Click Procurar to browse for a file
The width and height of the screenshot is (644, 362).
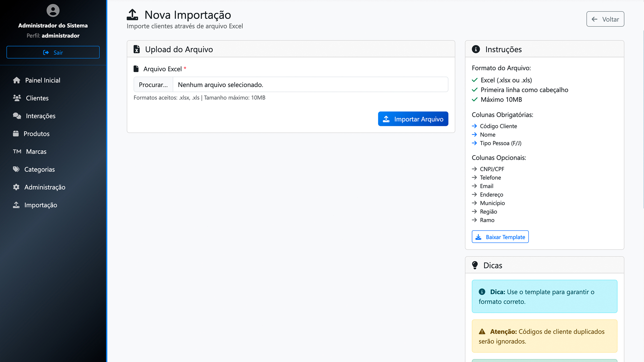point(153,85)
